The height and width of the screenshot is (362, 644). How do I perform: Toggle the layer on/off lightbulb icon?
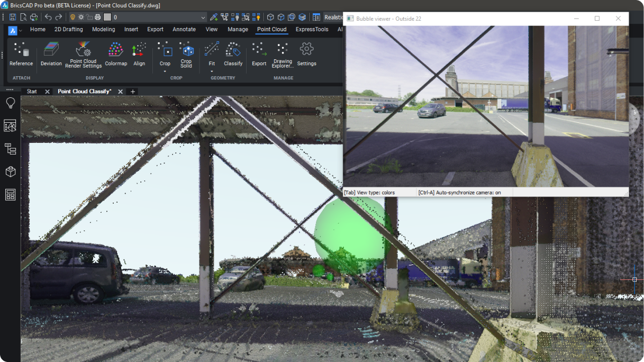73,17
